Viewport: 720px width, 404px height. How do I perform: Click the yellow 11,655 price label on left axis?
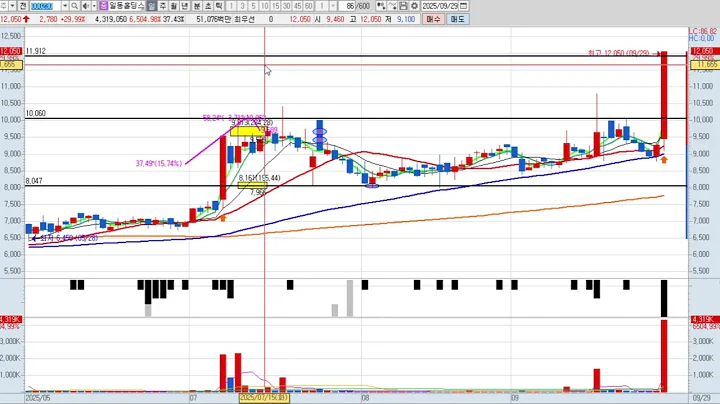(x=11, y=65)
